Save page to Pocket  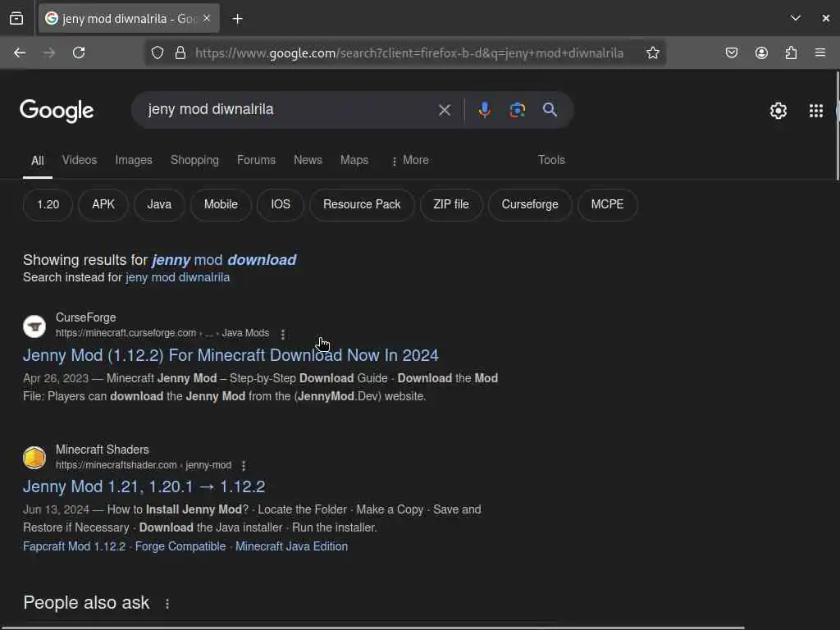click(x=731, y=52)
